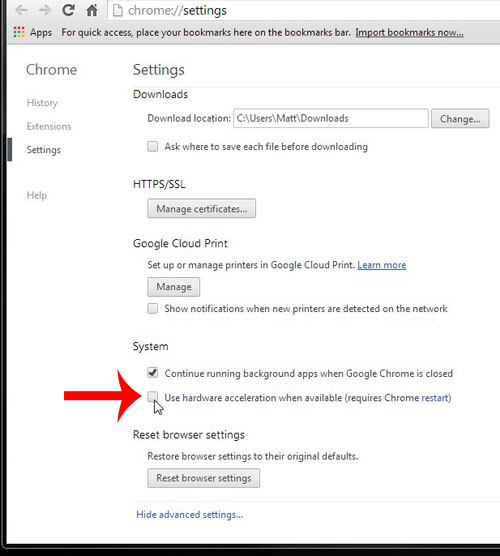500x556 pixels.
Task: Click the browser forward arrow
Action: [45, 10]
